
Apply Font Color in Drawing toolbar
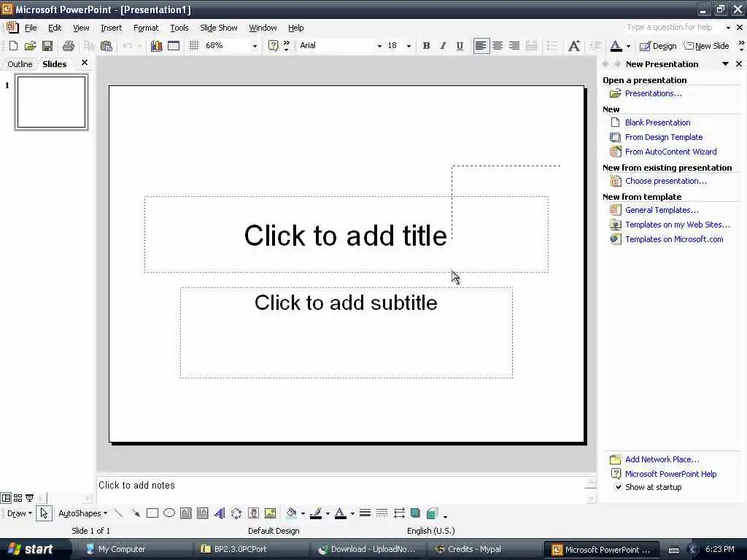(340, 513)
